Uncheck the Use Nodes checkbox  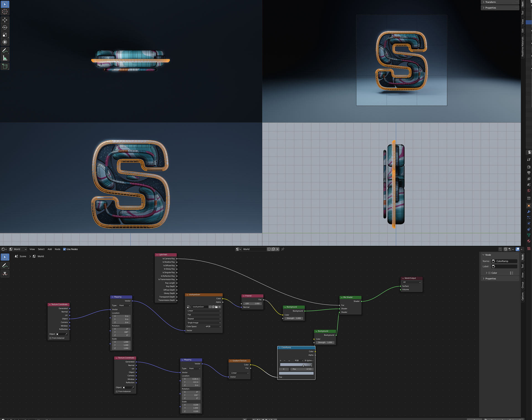coord(65,249)
